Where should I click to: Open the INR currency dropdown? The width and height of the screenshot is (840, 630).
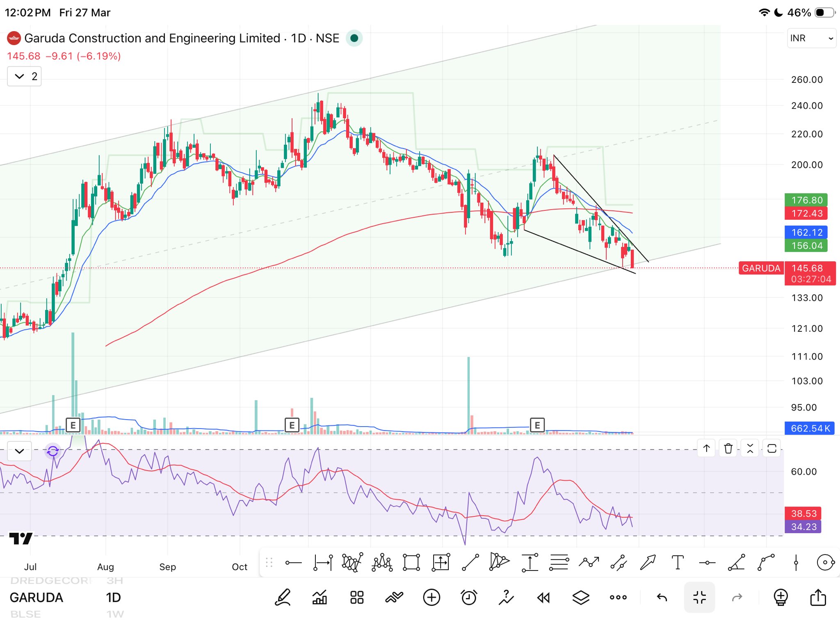811,38
